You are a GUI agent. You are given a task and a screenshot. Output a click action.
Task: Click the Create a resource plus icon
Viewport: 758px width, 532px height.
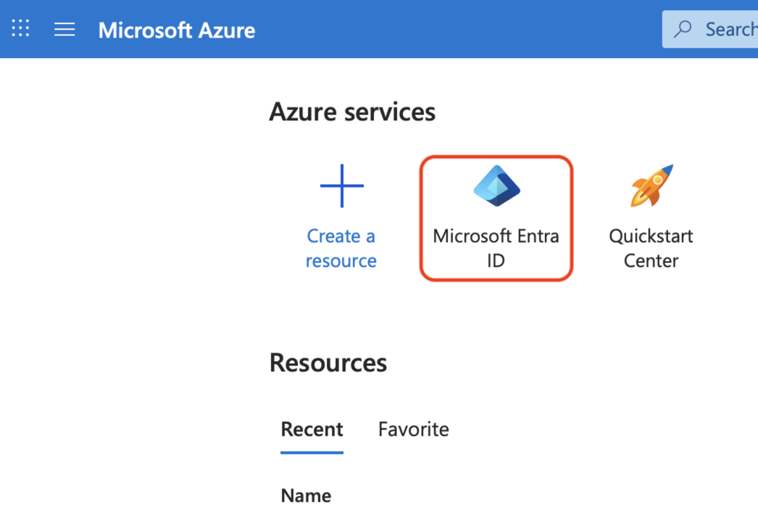(x=341, y=186)
